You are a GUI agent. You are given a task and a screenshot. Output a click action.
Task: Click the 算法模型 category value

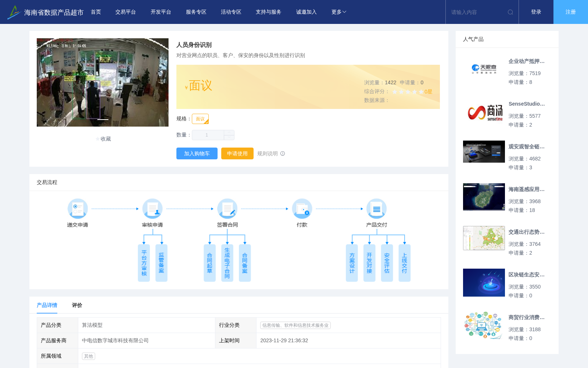[x=92, y=325]
